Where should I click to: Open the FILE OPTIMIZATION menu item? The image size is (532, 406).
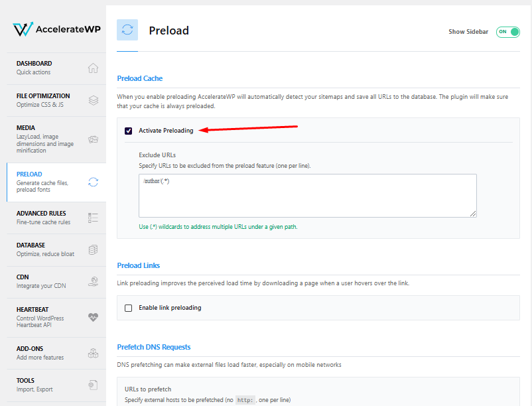(x=56, y=100)
